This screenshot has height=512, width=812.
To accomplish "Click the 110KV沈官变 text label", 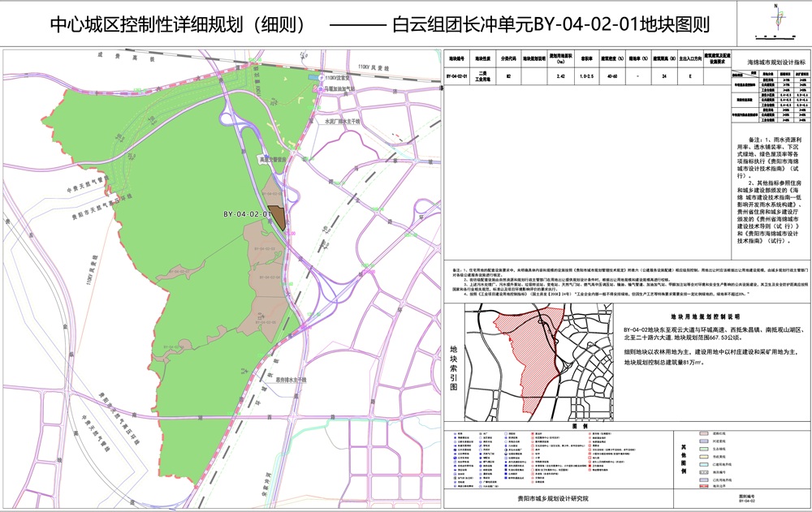I will pyautogui.click(x=337, y=78).
